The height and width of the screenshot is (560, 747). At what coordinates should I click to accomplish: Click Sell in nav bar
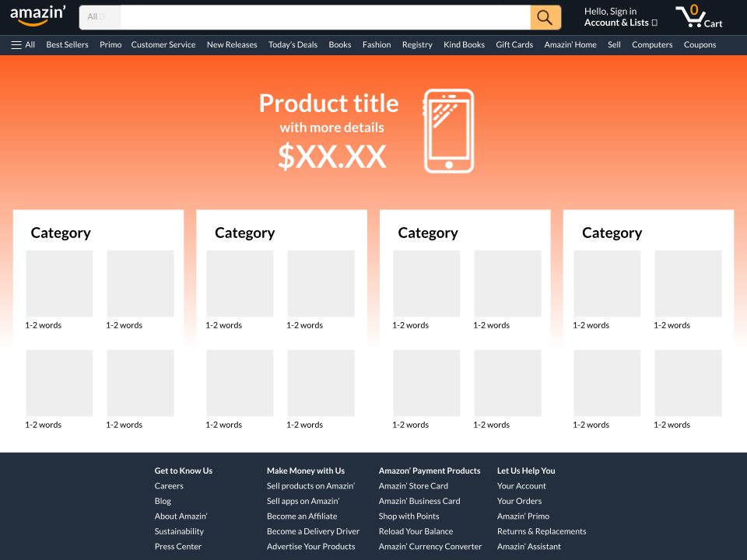(x=614, y=45)
